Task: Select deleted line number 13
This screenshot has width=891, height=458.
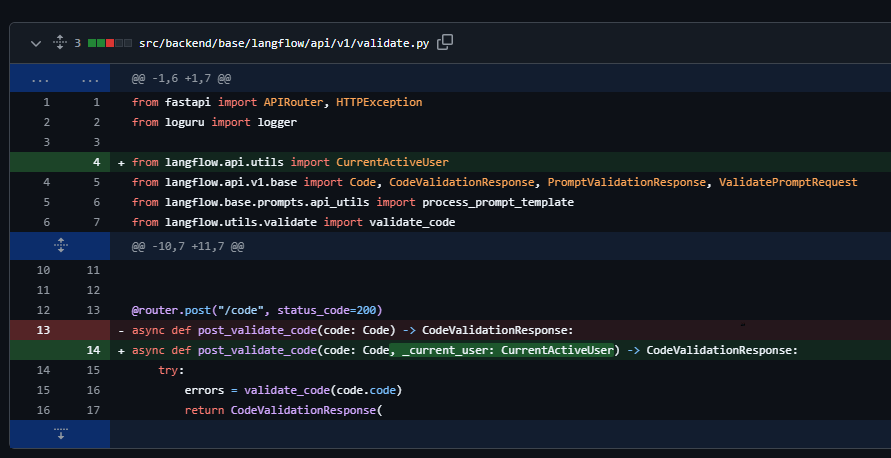Action: click(42, 329)
